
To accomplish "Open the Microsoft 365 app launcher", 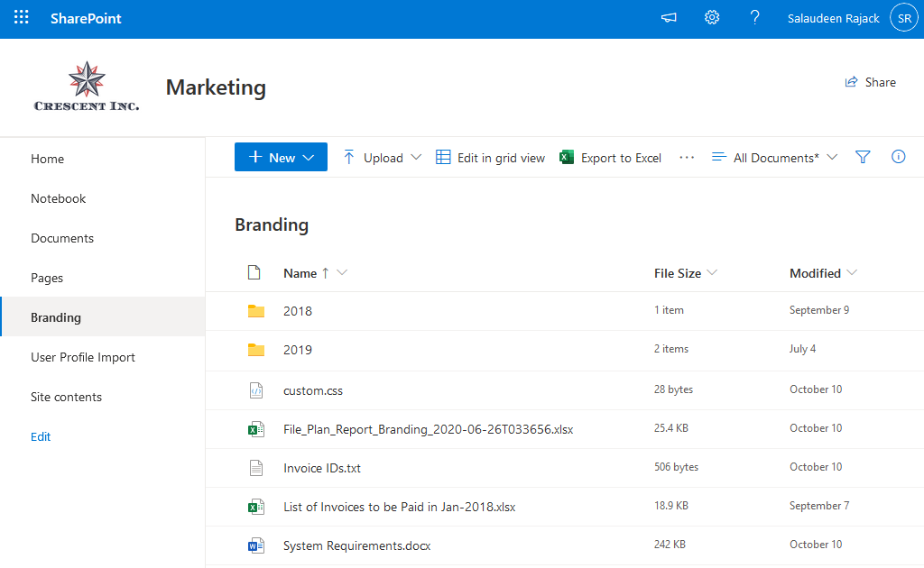I will [x=21, y=16].
